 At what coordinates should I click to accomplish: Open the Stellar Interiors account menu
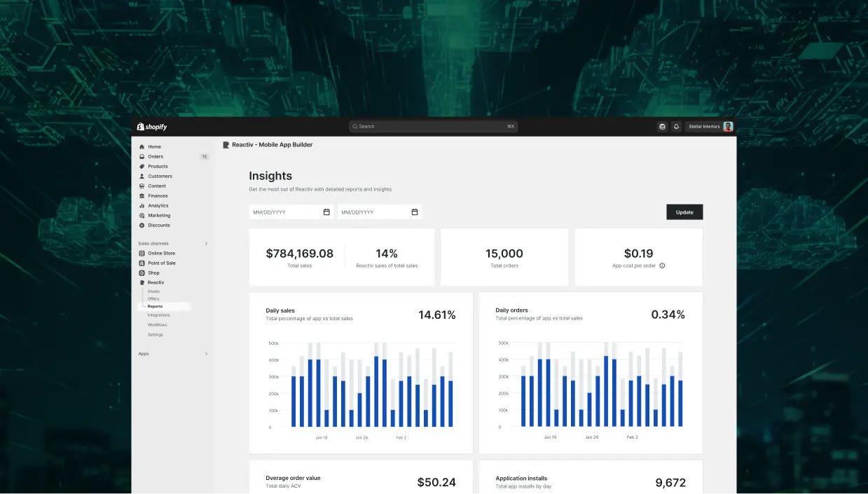pos(710,127)
